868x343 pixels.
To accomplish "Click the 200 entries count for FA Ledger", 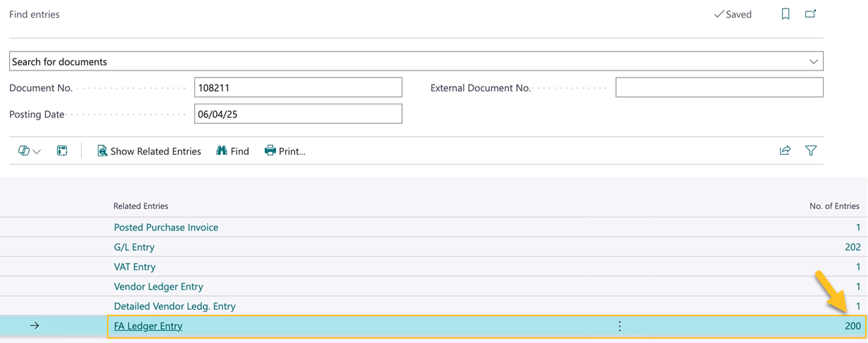I will pos(853,326).
